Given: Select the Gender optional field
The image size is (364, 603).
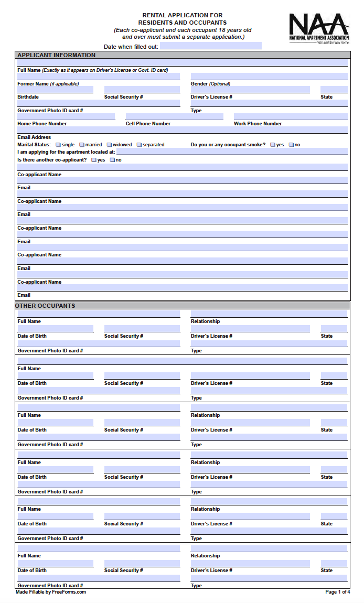Looking at the screenshot, I should click(x=269, y=77).
